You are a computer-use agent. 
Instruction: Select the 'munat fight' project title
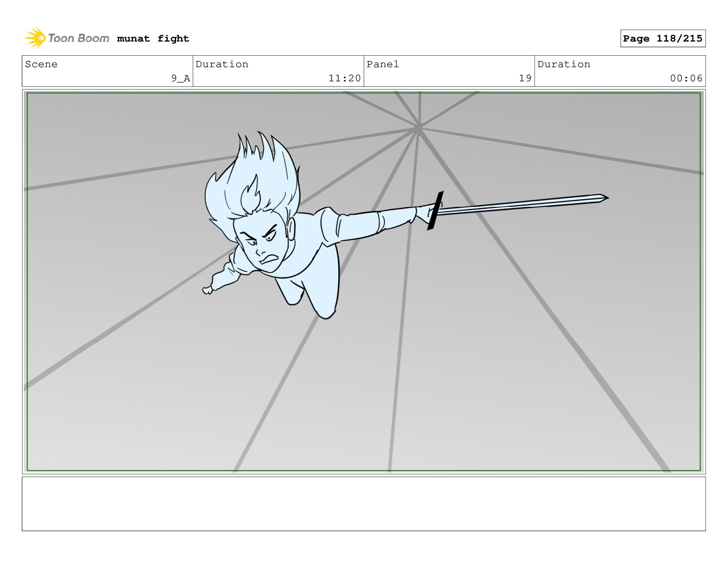153,38
